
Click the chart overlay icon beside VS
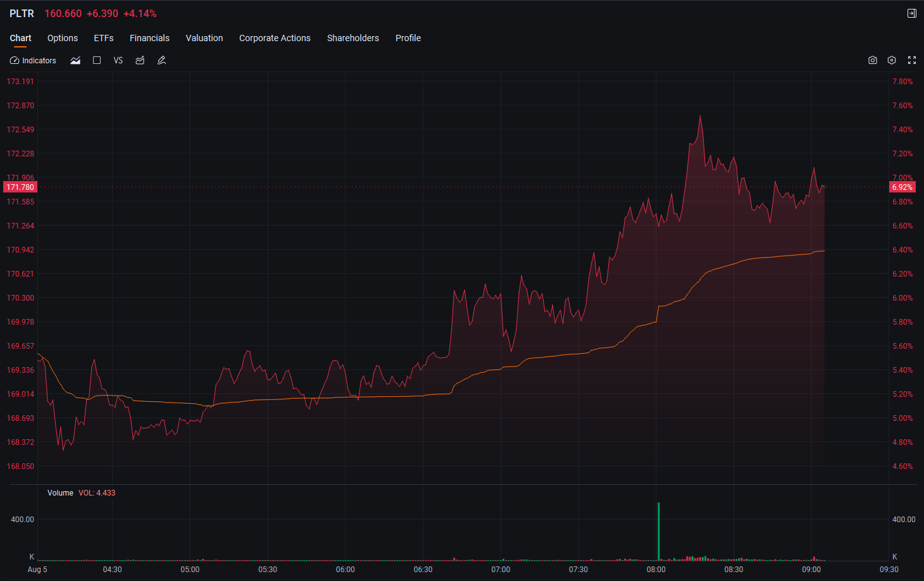[x=140, y=61]
